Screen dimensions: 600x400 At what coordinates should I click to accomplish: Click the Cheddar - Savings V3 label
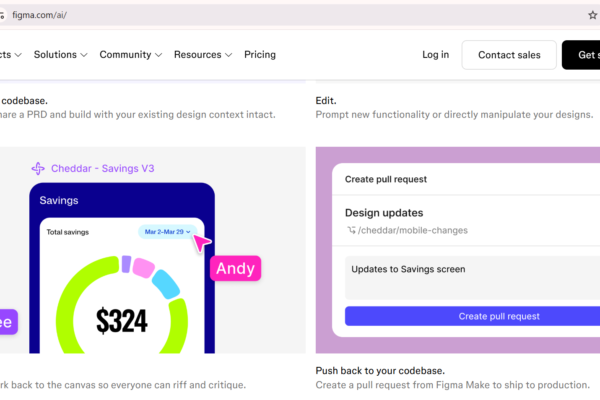pyautogui.click(x=103, y=168)
